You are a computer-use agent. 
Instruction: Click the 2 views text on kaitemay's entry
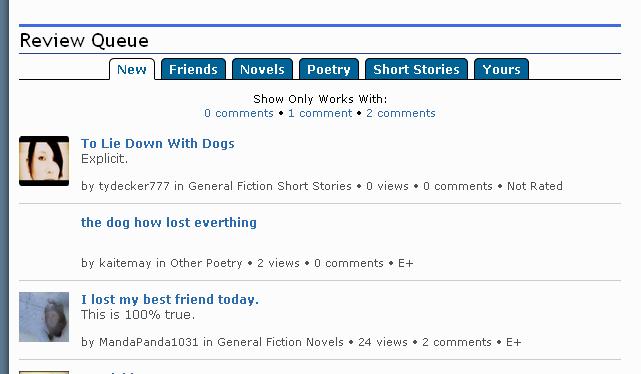(x=278, y=263)
